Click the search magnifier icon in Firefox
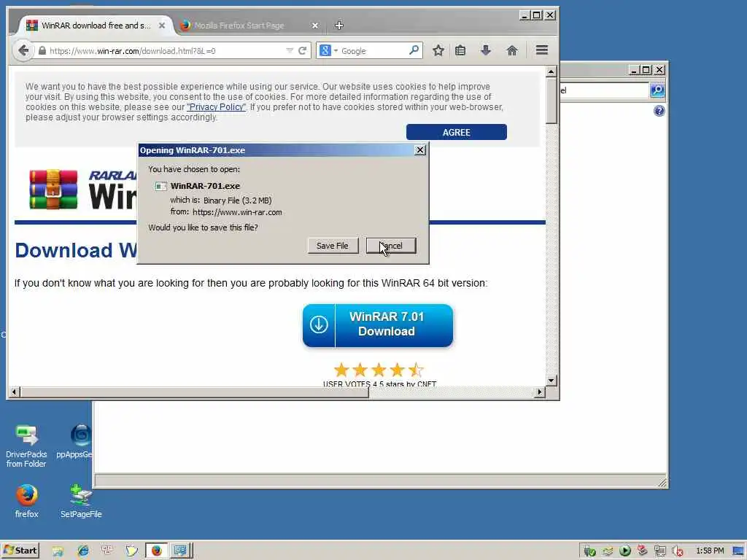This screenshot has height=560, width=747. point(414,50)
